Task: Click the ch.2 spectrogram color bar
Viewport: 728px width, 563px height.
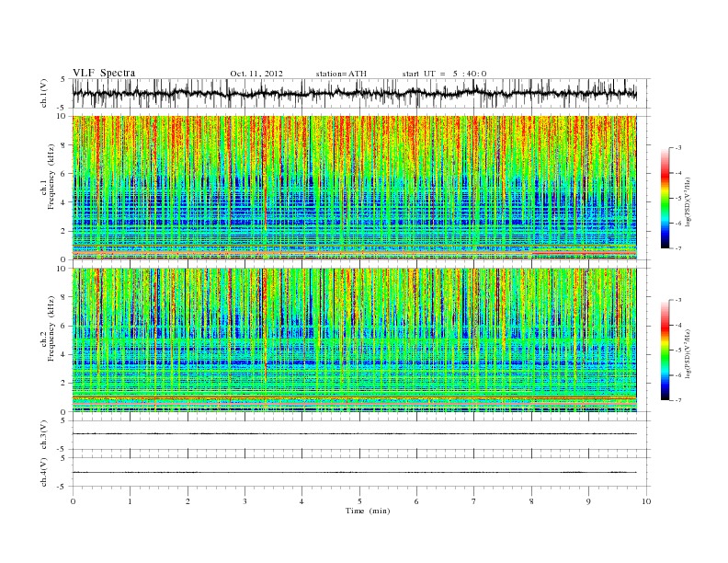Action: click(x=665, y=350)
